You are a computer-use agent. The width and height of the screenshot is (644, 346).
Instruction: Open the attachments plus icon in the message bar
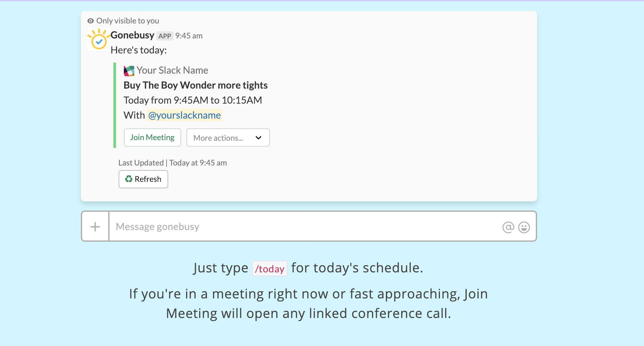click(95, 226)
